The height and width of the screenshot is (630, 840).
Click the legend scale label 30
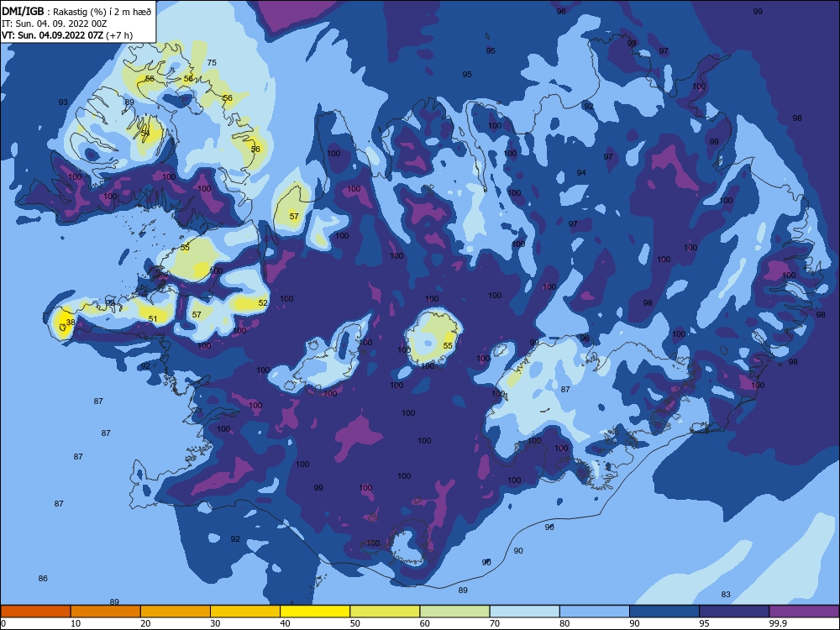tap(215, 623)
